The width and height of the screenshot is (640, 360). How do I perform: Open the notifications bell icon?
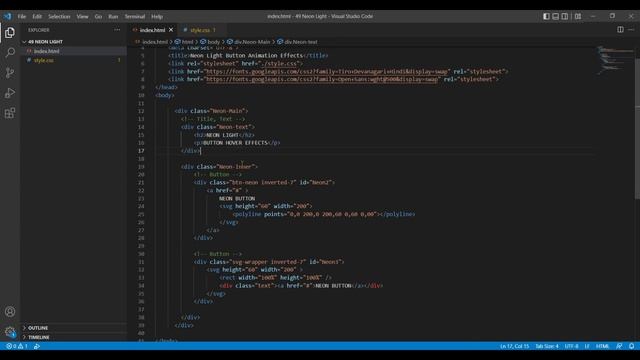tap(631, 346)
